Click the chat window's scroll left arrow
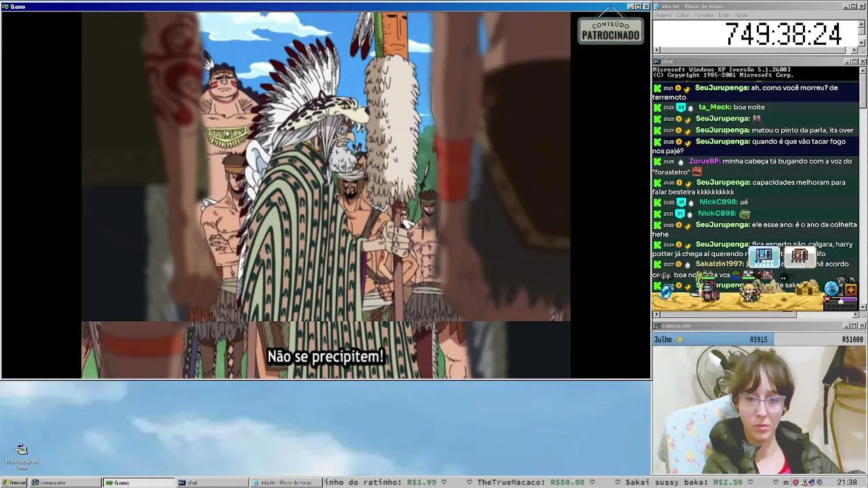This screenshot has height=488, width=868. coord(656,314)
